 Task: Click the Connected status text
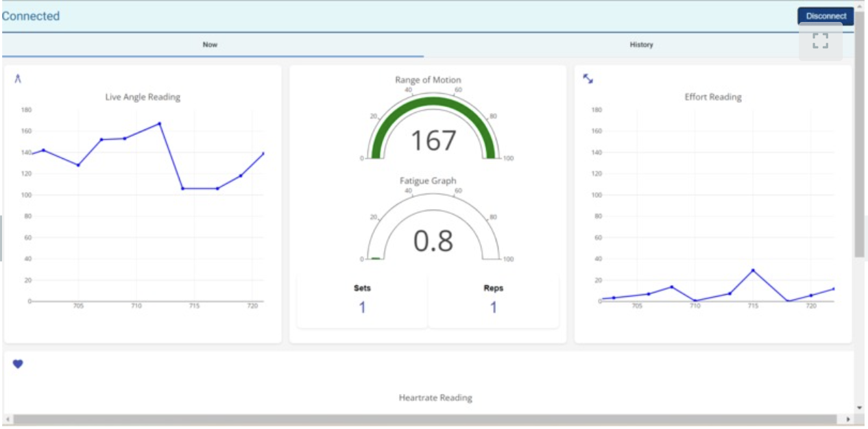pos(31,16)
